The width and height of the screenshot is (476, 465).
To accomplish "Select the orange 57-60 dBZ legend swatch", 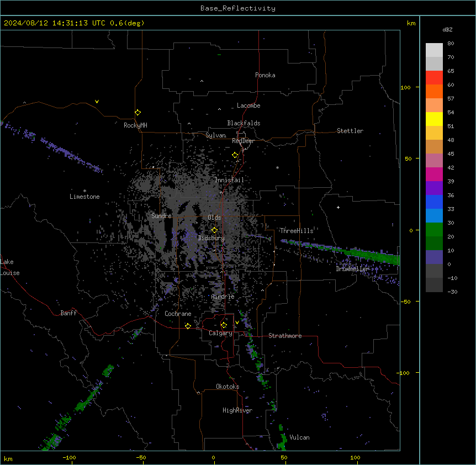I will click(434, 91).
